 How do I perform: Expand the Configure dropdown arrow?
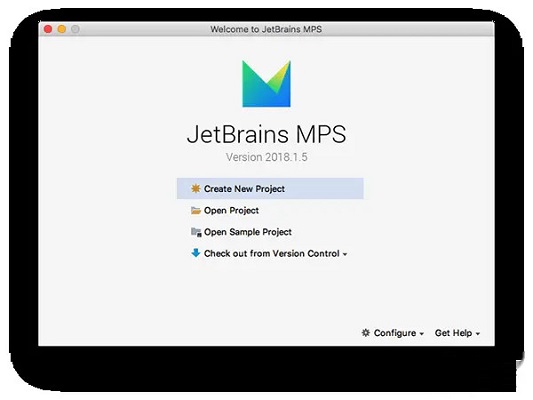[422, 334]
